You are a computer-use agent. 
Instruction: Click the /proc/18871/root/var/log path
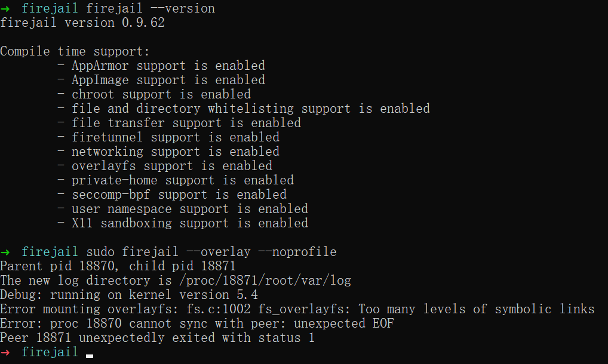(265, 280)
